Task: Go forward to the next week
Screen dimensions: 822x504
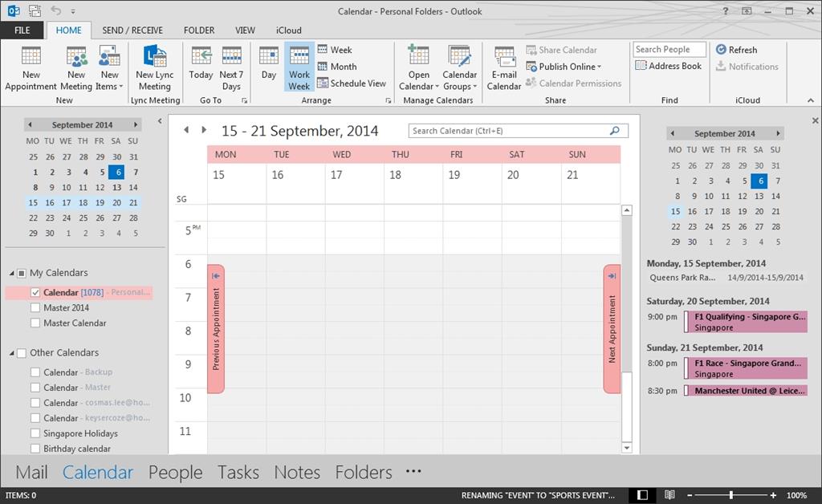Action: (204, 130)
